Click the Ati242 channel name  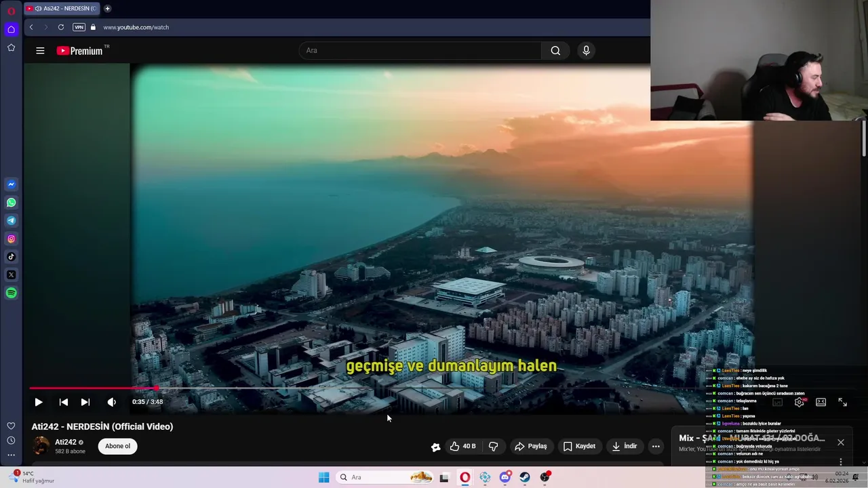point(65,442)
